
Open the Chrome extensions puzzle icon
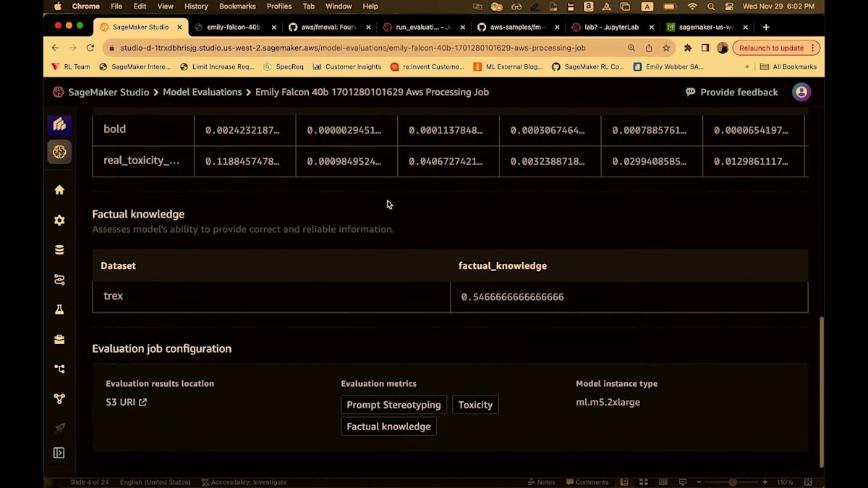688,48
